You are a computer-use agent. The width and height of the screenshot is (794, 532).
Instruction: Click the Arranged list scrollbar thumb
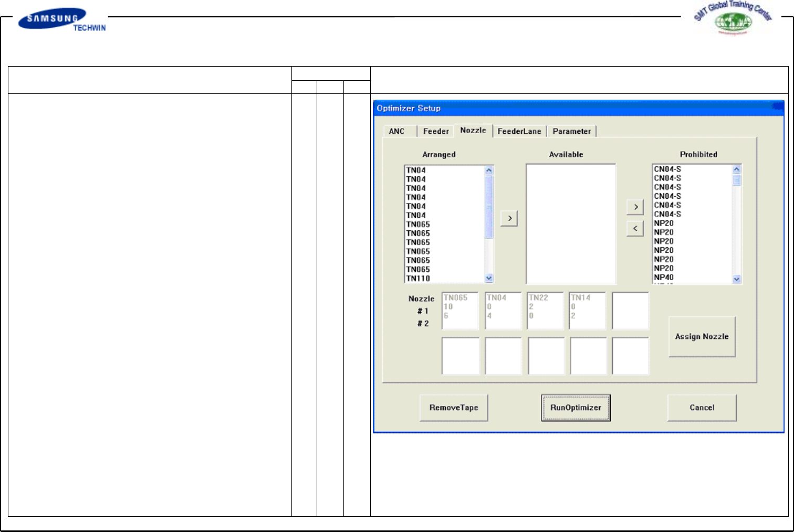coord(489,207)
